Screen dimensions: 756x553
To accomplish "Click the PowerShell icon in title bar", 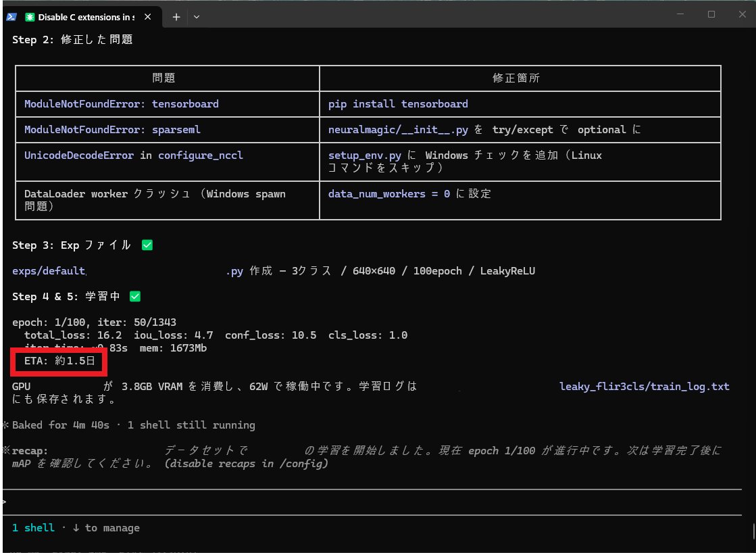I will pyautogui.click(x=11, y=17).
